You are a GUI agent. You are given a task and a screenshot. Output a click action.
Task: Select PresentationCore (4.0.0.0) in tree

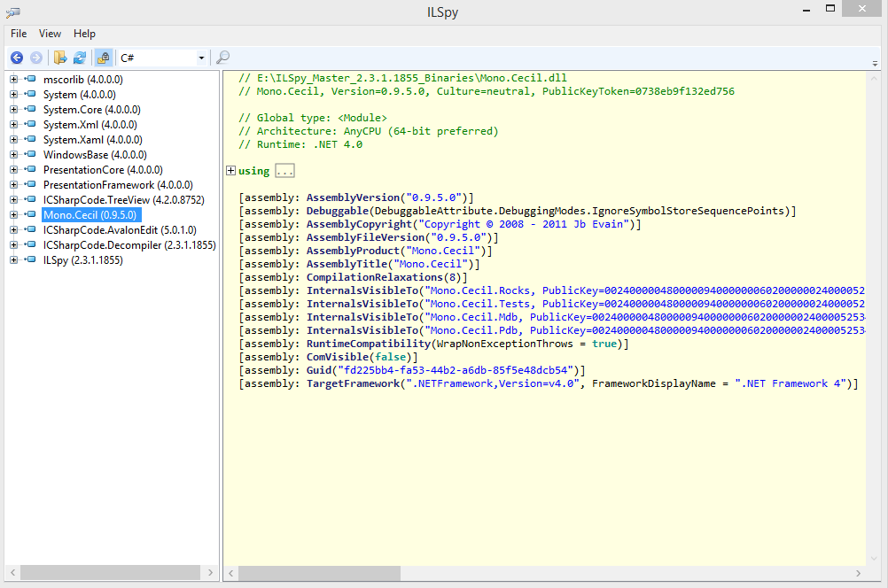(x=103, y=169)
